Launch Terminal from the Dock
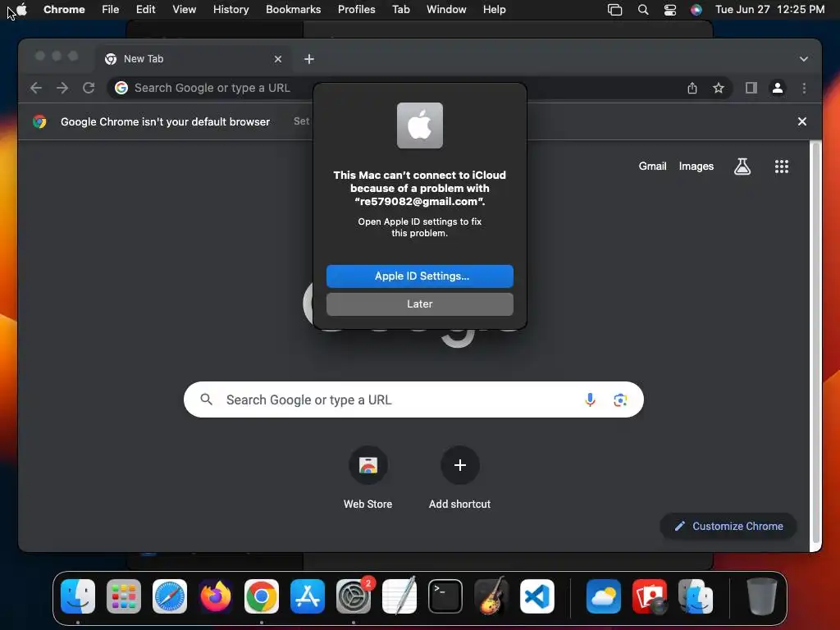The height and width of the screenshot is (630, 840). pyautogui.click(x=445, y=596)
